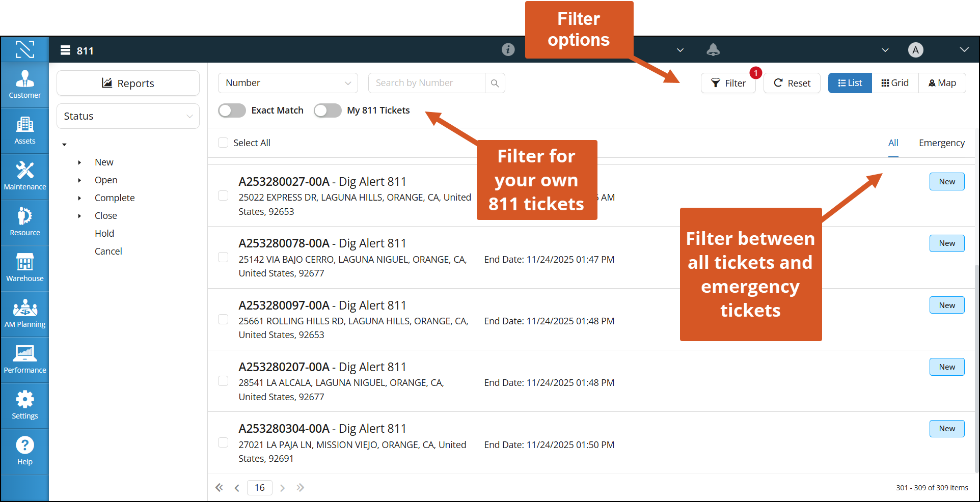Expand the Open status tree node
The width and height of the screenshot is (980, 502).
(x=79, y=180)
